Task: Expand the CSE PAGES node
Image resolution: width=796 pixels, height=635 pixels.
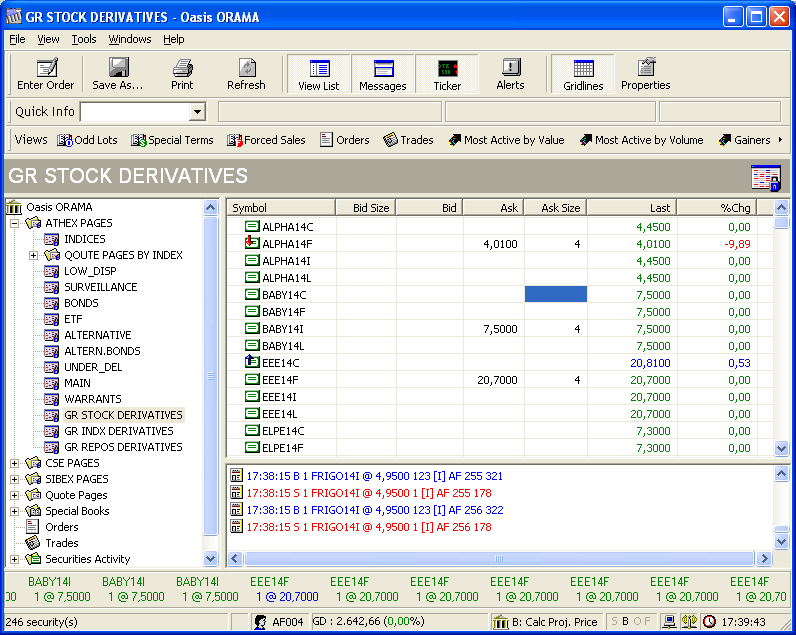Action: click(15, 463)
